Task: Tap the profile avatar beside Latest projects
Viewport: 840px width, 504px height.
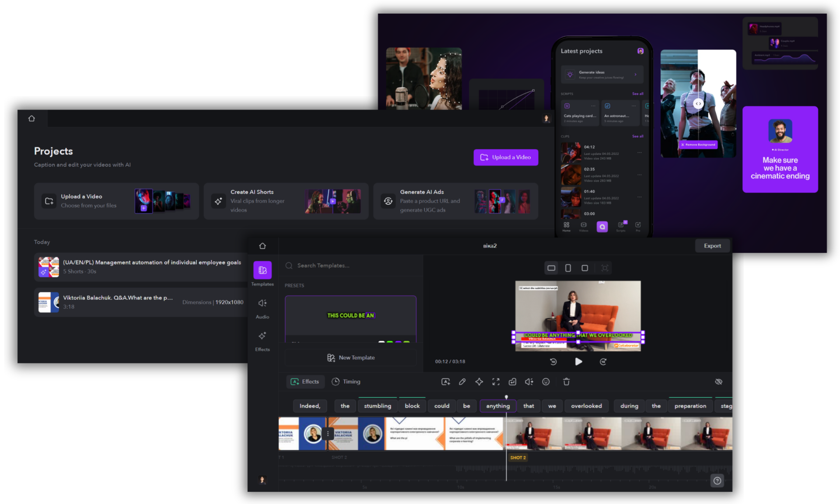Action: coord(640,51)
